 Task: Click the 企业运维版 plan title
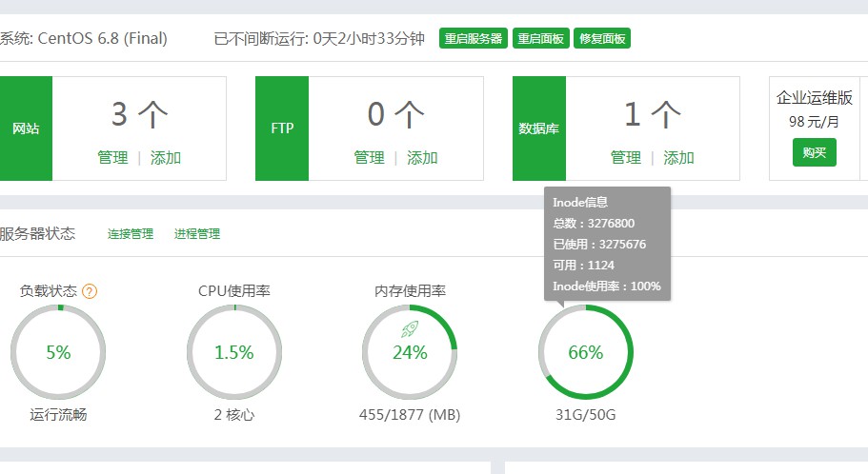815,98
